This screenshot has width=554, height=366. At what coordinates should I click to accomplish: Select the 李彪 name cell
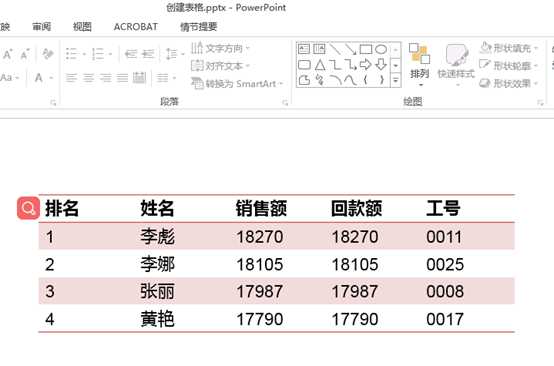(157, 236)
